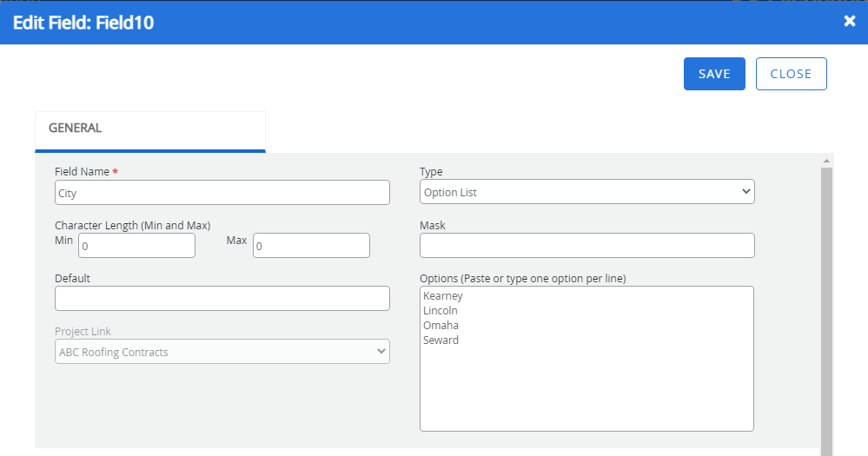Screen dimensions: 868x456
Task: Switch to the GENERAL tab
Action: tap(76, 128)
